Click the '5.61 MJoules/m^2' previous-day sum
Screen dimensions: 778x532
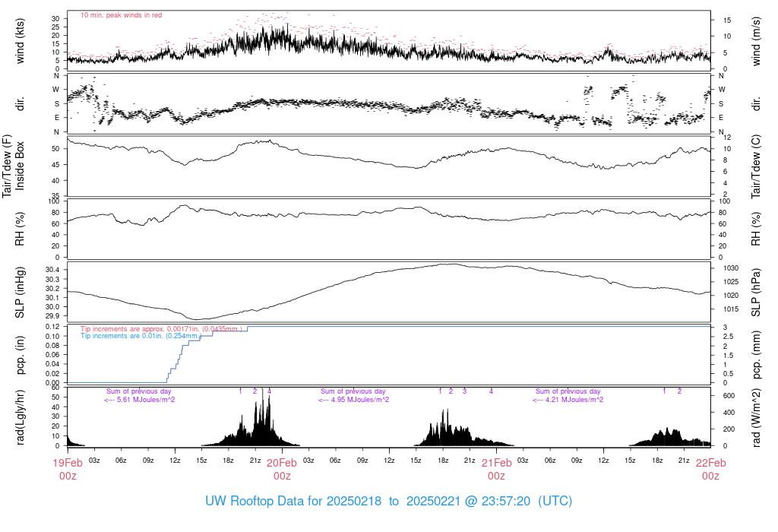point(140,400)
